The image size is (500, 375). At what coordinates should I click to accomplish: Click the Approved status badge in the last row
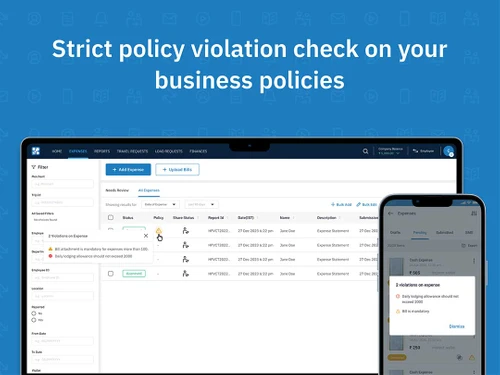[134, 274]
